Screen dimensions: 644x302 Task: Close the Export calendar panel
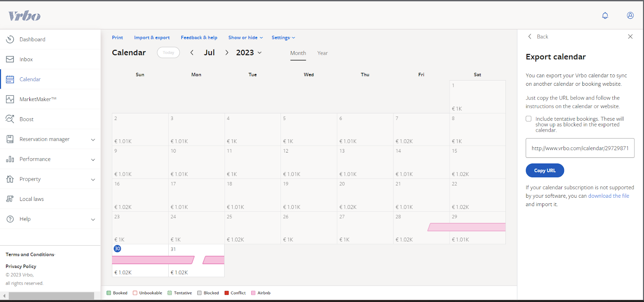point(630,36)
